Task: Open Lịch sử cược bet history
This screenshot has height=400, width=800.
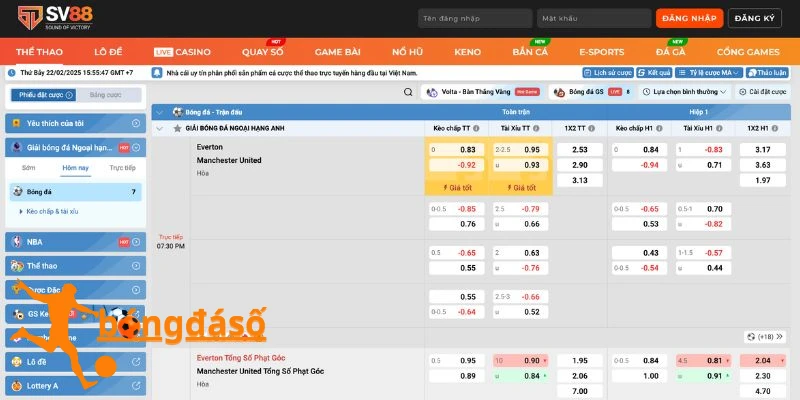Action: [x=608, y=73]
